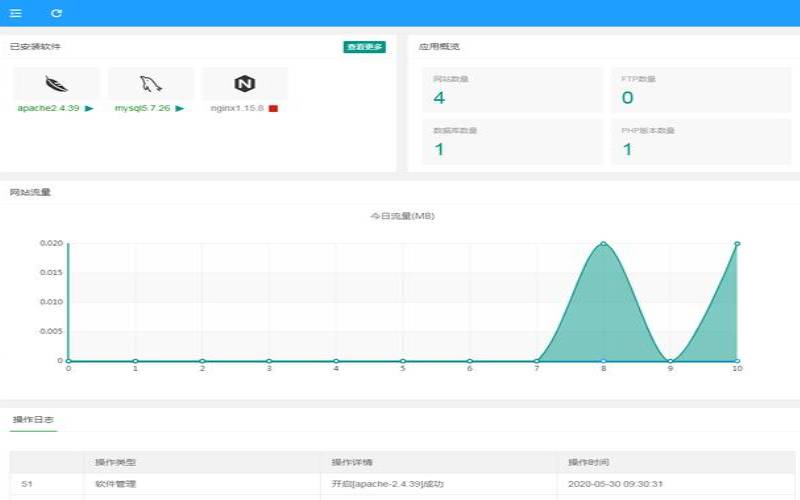The height and width of the screenshot is (500, 800).
Task: Click the log row ID 51
Action: (x=27, y=484)
